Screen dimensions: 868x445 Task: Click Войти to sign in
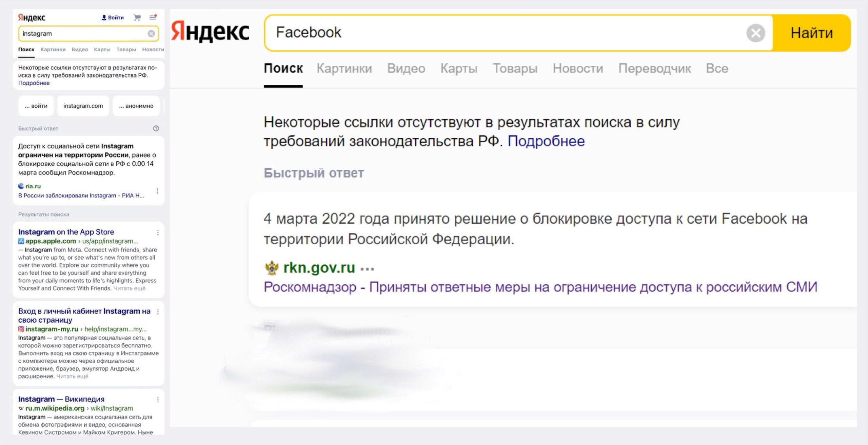pyautogui.click(x=113, y=17)
